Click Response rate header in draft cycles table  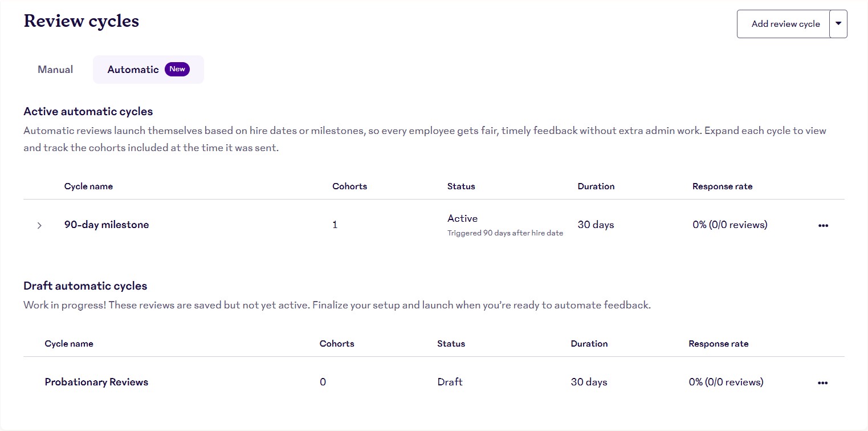tap(718, 344)
